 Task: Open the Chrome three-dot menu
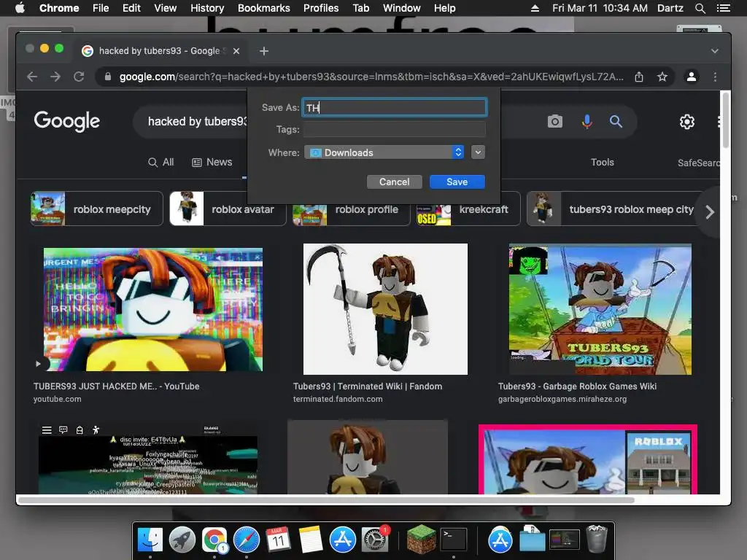715,77
